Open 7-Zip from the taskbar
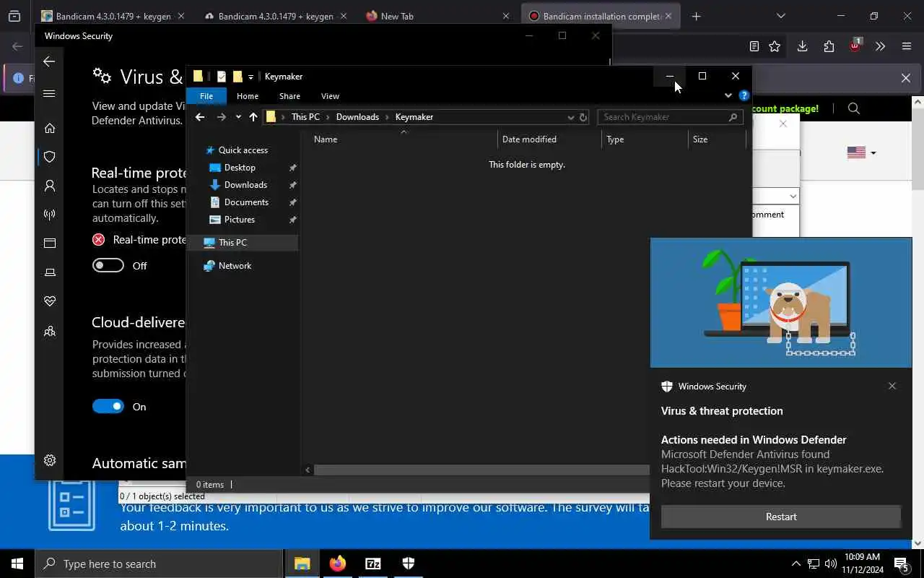 [x=373, y=564]
